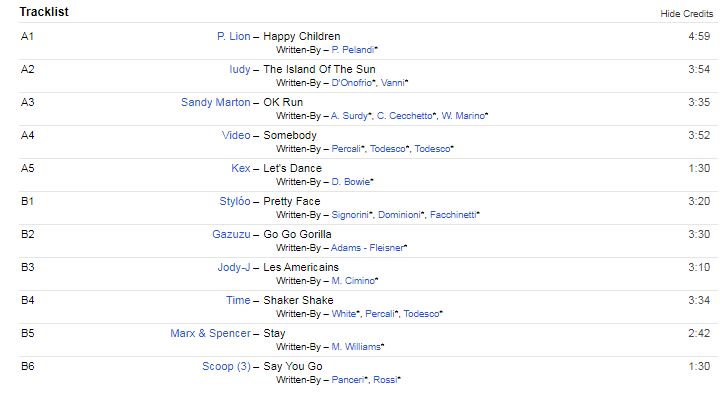Click writer credit C. Cecchetto
The height and width of the screenshot is (393, 724).
click(x=404, y=116)
